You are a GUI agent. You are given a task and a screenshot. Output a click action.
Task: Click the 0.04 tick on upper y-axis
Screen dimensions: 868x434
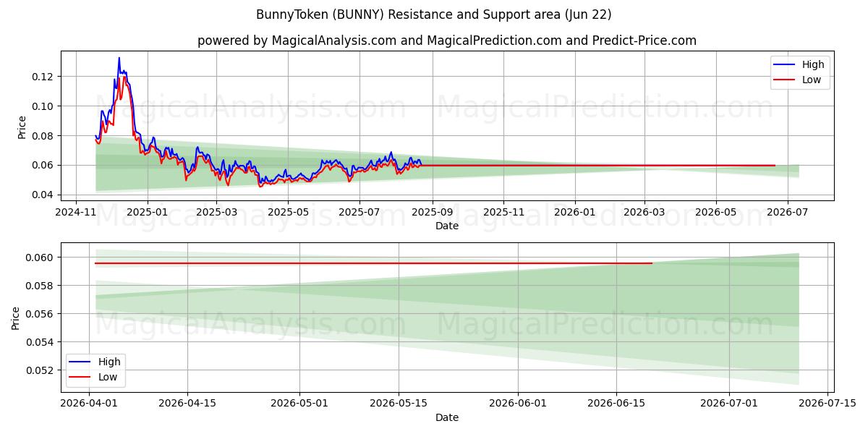point(43,195)
